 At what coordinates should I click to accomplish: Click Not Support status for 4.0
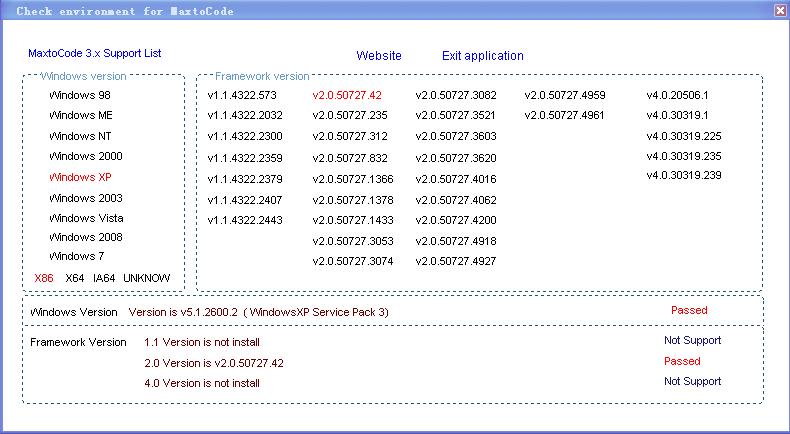pos(692,382)
